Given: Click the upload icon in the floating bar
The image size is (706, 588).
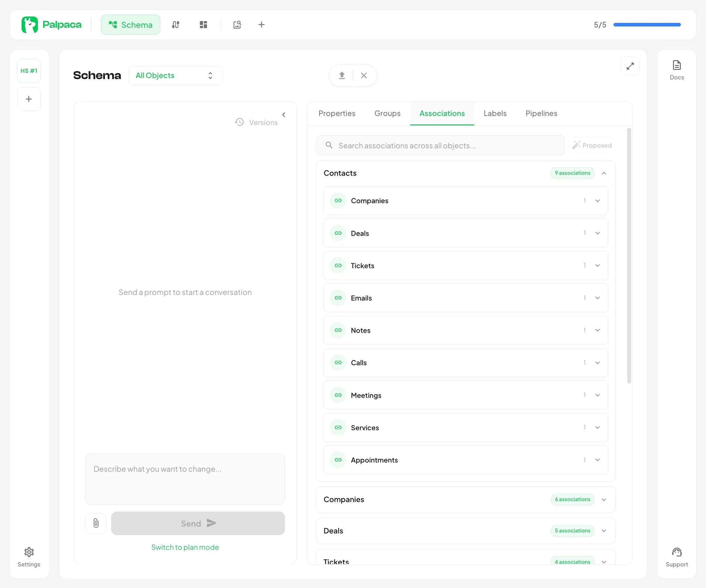Looking at the screenshot, I should click(x=342, y=75).
